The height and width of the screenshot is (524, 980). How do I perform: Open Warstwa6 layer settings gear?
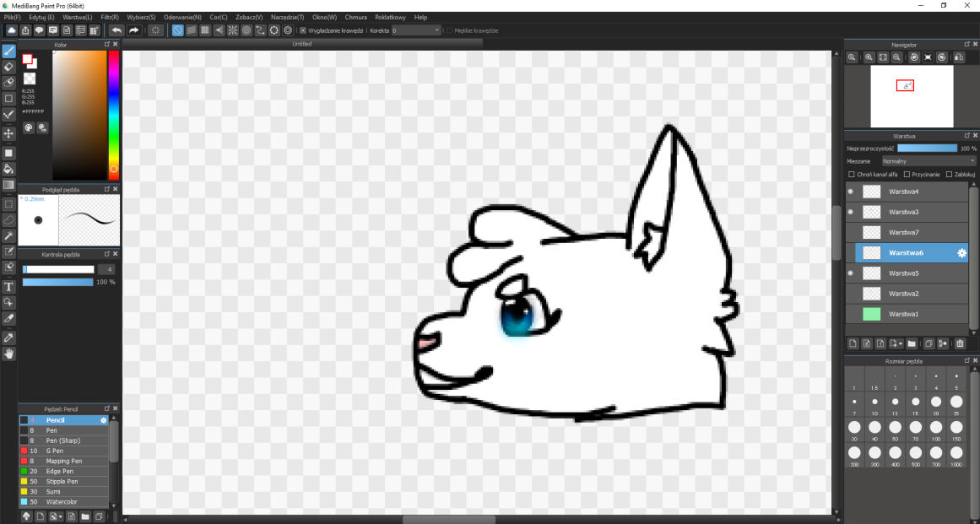coord(962,253)
